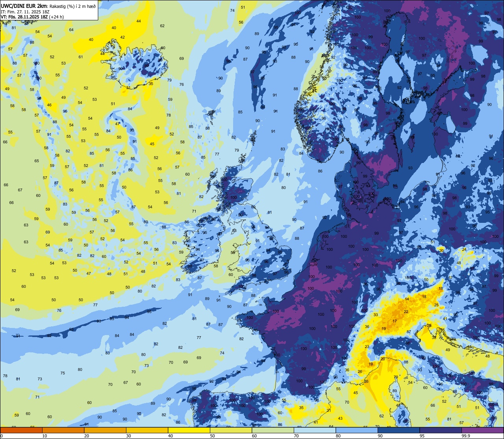Click the humidity value 24 on the map
504x439 pixels.
pyautogui.click(x=464, y=250)
